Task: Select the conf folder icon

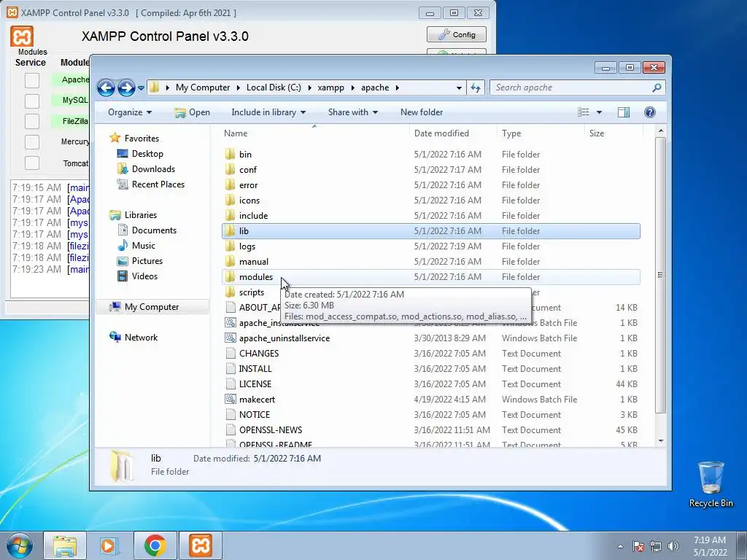Action: point(230,169)
